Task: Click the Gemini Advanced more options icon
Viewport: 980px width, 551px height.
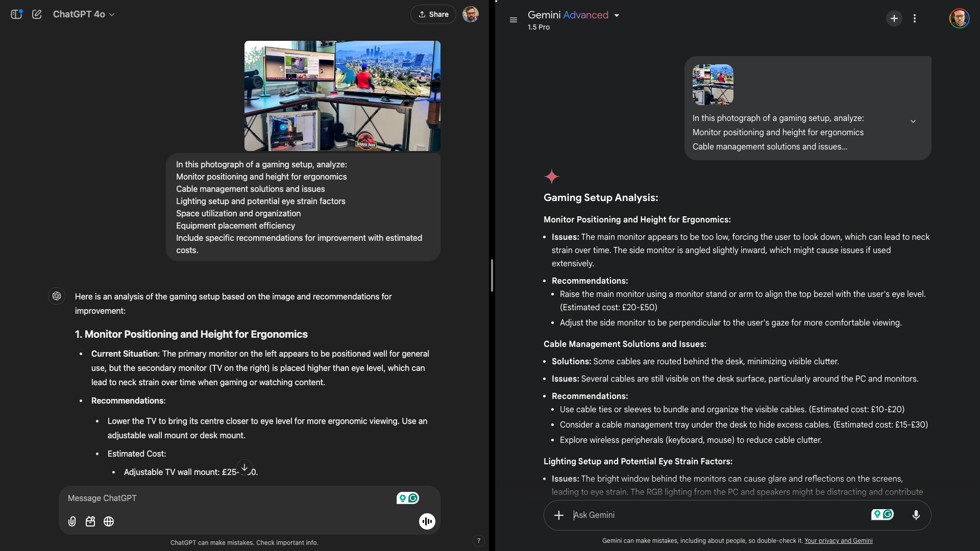Action: click(x=914, y=18)
